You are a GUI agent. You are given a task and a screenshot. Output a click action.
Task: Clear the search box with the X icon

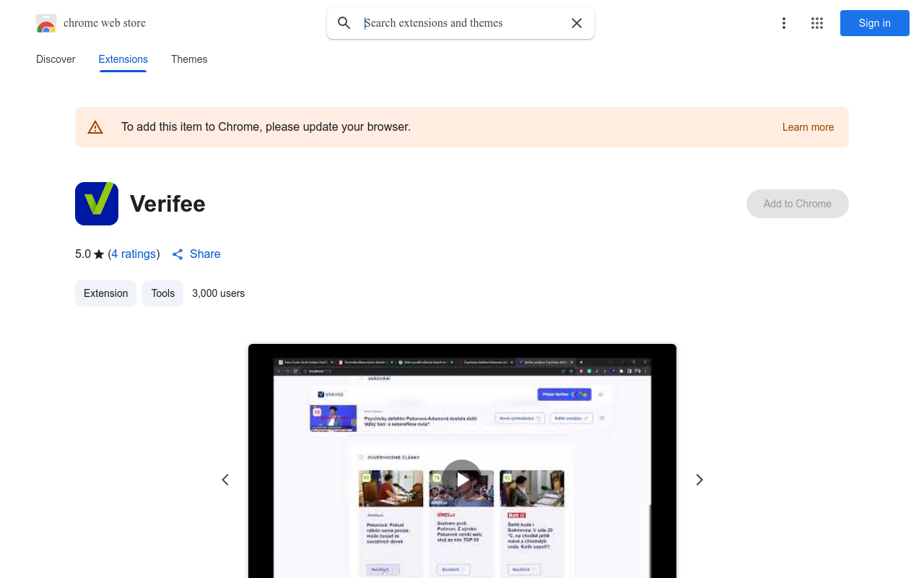(577, 23)
